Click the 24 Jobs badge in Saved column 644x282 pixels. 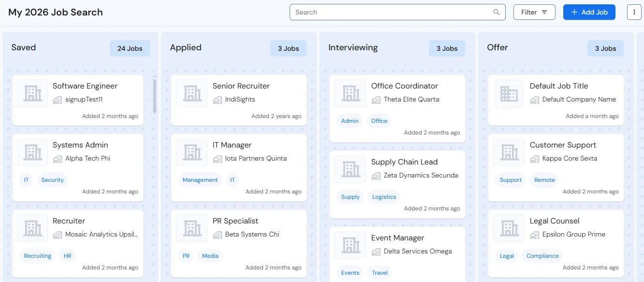pyautogui.click(x=130, y=48)
